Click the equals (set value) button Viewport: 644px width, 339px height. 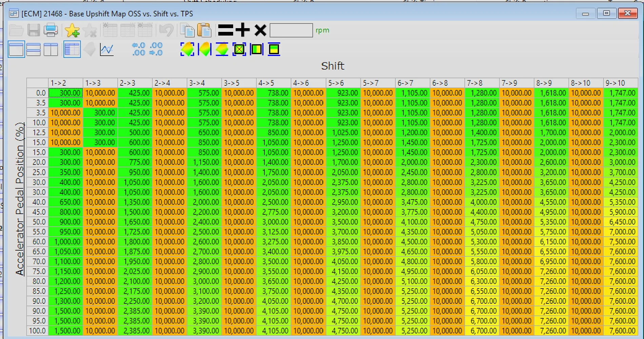pos(225,30)
